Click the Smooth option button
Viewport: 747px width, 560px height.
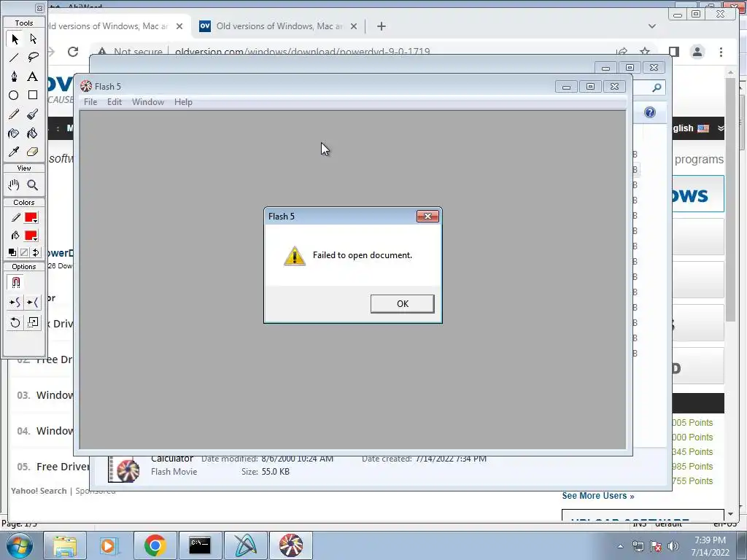(15, 302)
